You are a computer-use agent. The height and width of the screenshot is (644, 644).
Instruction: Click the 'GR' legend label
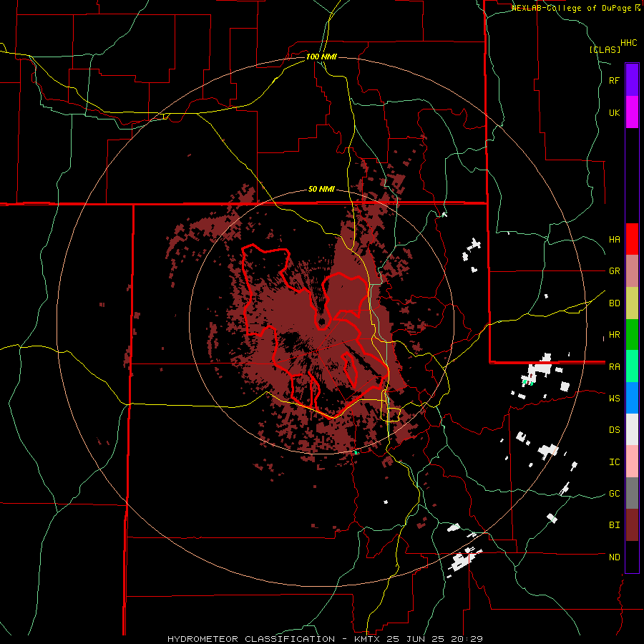614,271
